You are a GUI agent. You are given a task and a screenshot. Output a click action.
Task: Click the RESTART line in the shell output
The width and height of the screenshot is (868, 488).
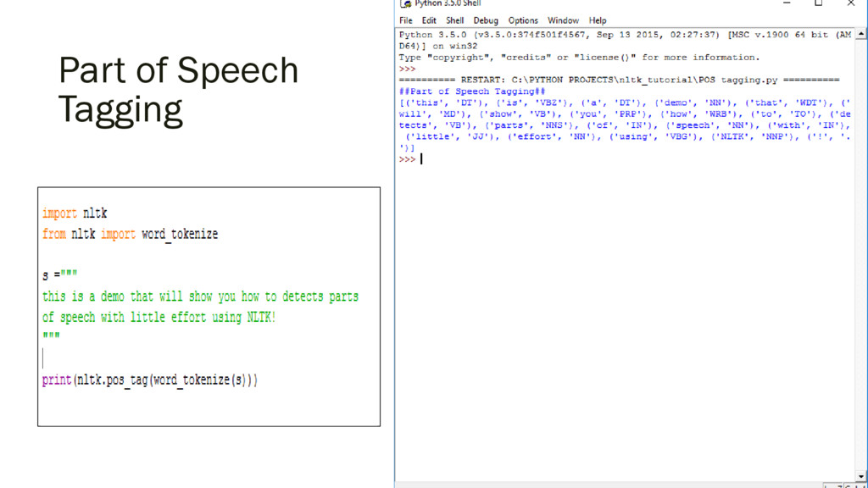(619, 80)
